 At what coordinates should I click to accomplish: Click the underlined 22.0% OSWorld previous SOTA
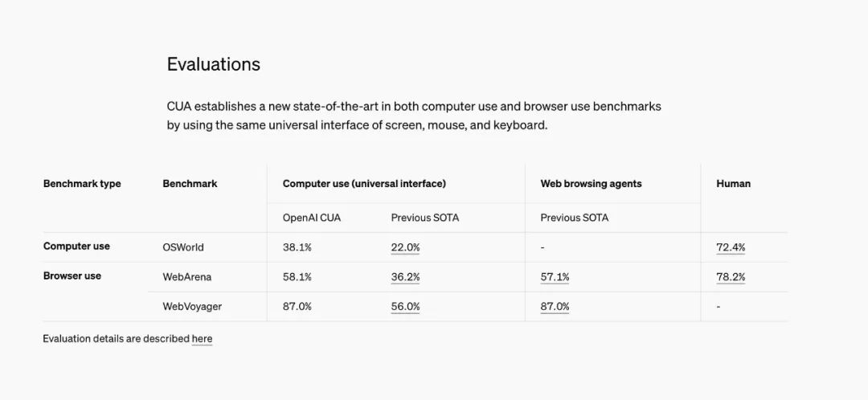pyautogui.click(x=405, y=247)
